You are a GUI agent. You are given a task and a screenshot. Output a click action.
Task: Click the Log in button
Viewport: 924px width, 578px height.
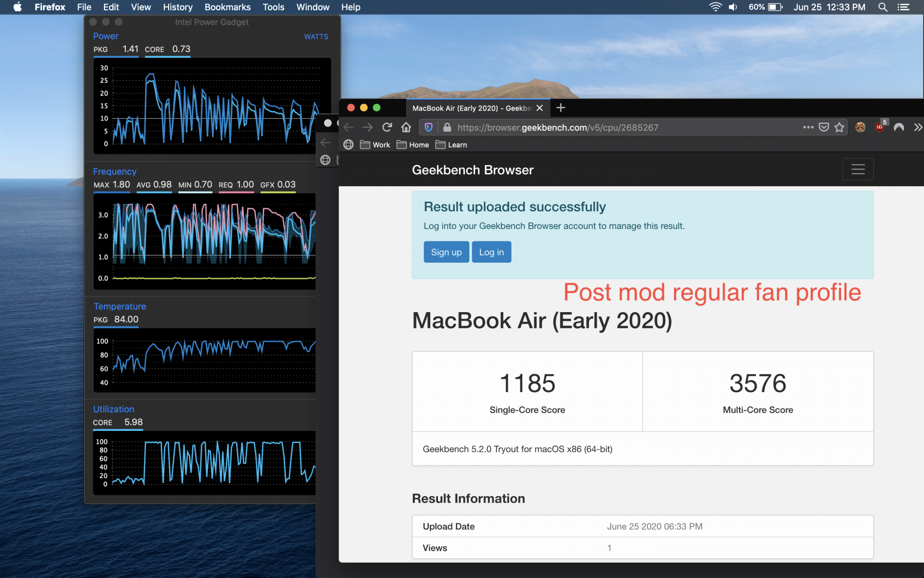pos(491,252)
